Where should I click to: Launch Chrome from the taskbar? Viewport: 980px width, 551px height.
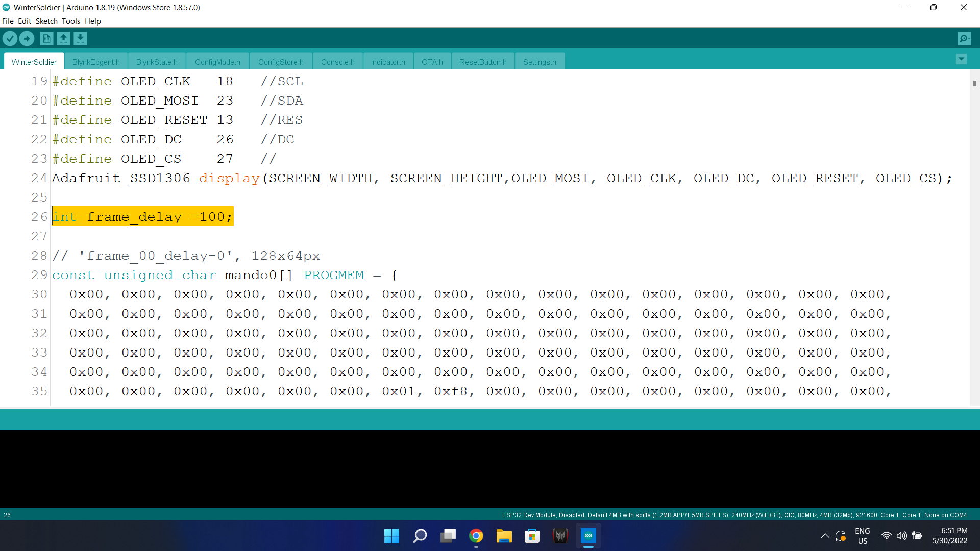pos(476,536)
